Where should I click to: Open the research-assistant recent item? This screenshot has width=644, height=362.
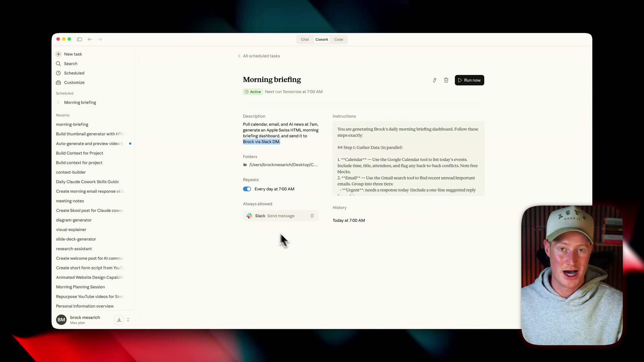[x=74, y=249]
